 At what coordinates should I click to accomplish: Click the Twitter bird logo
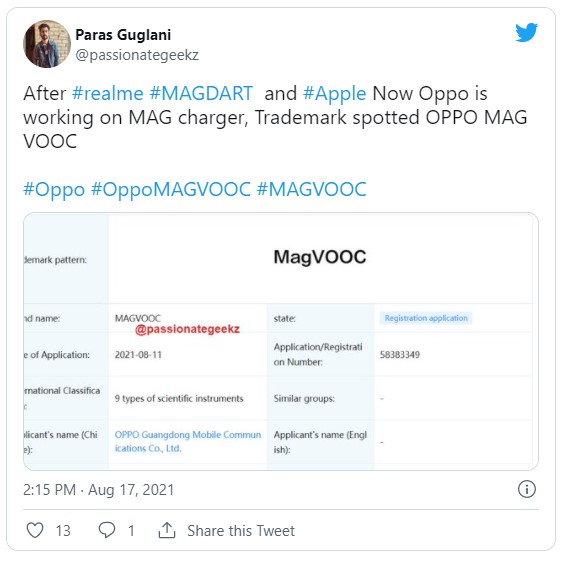tap(526, 32)
